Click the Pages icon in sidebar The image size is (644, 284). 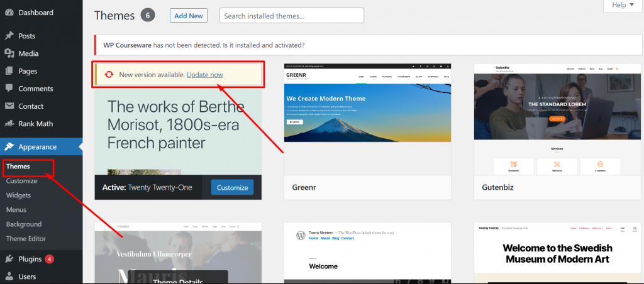click(9, 72)
